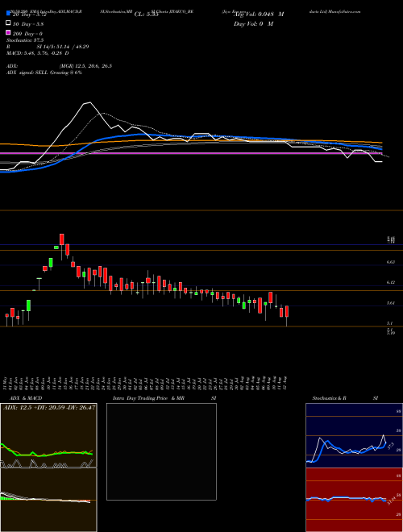Click the 'Avg Vol: 0.048 M' label
Screen dimensions: 403x532
click(x=259, y=15)
